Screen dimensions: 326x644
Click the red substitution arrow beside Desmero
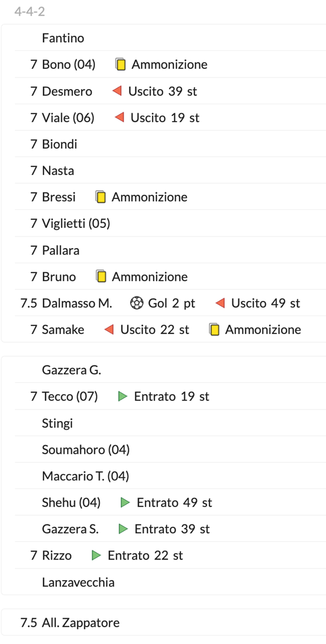tap(117, 91)
